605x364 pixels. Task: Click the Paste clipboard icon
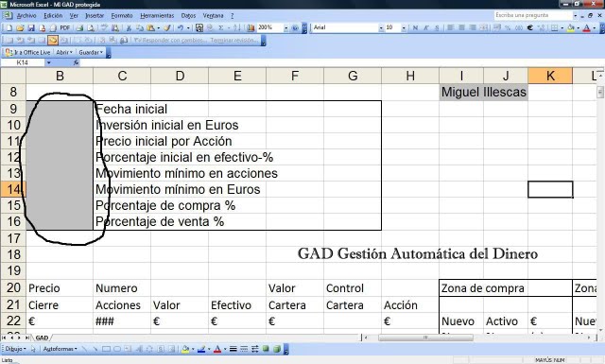click(150, 27)
